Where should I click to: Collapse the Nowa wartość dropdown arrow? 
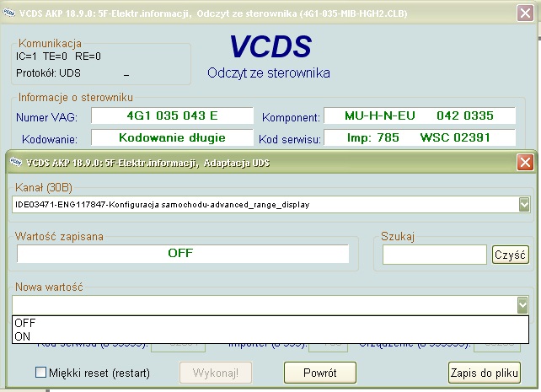tap(522, 304)
